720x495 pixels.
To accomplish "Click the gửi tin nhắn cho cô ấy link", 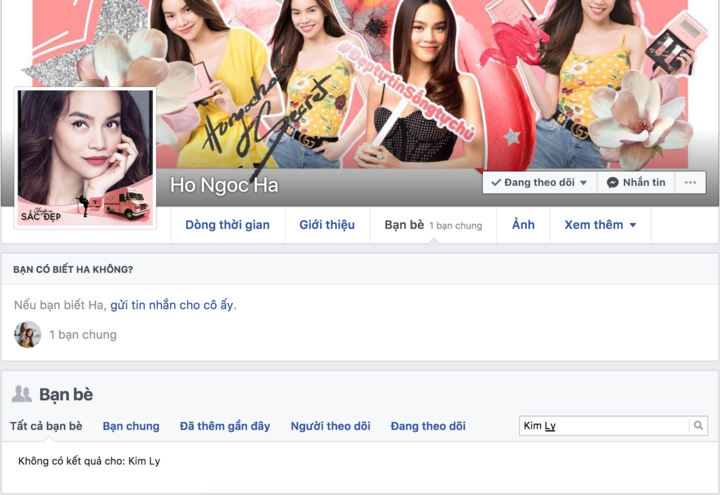I will [173, 304].
